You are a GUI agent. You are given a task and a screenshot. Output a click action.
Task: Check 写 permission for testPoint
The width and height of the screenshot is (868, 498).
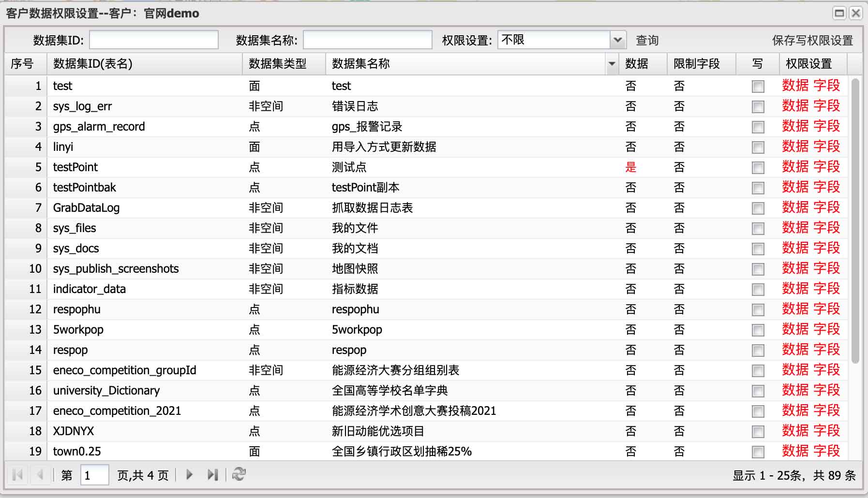(x=757, y=167)
